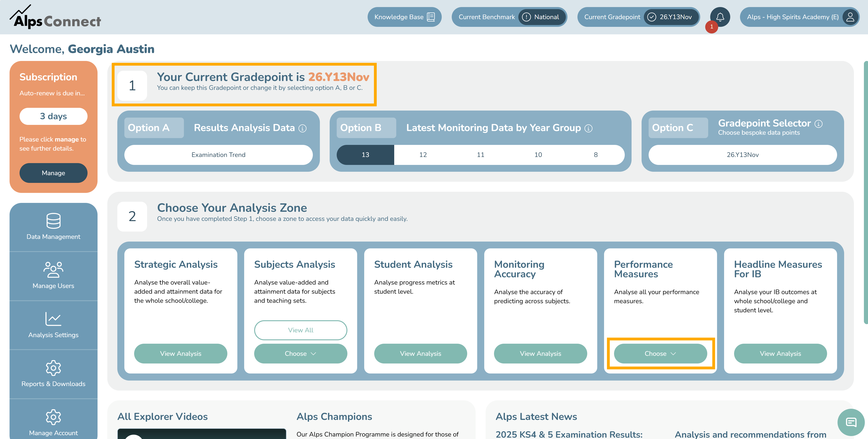Click the Strategic Analysis card title
Image resolution: width=868 pixels, height=439 pixels.
click(176, 264)
